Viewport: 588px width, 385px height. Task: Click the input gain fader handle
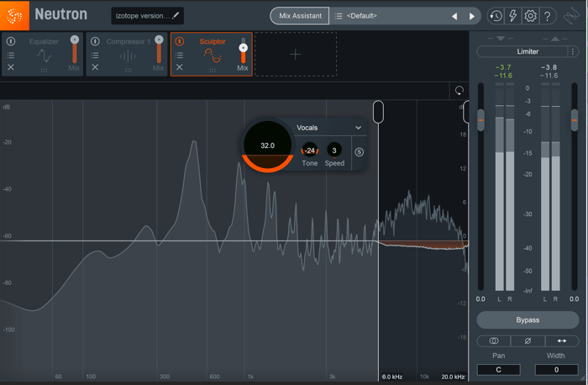(480, 120)
